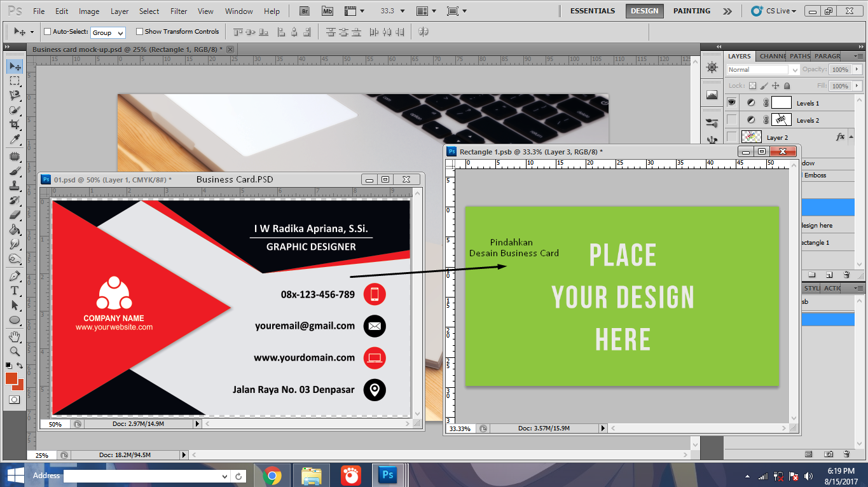Launch Adobe Bridge from the application bar

(304, 10)
